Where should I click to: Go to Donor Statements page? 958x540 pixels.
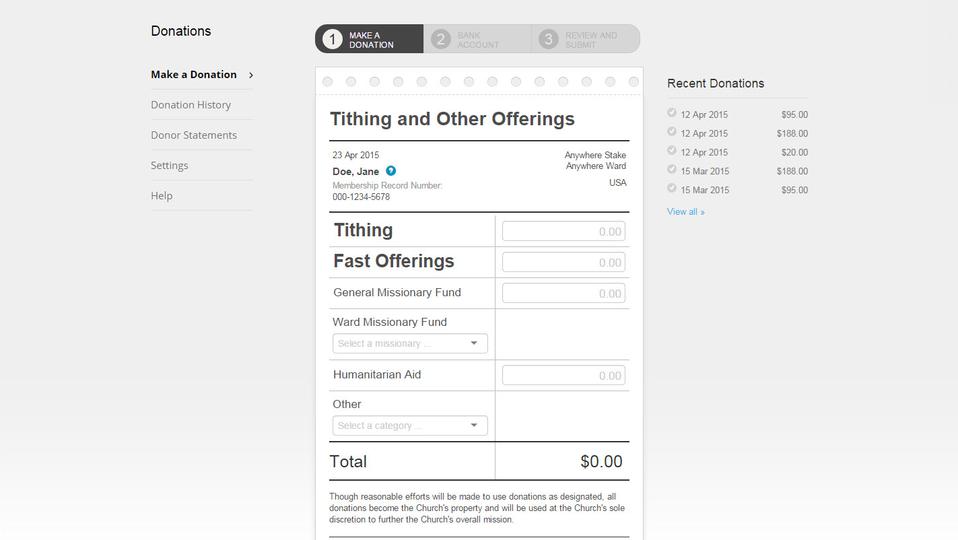(x=194, y=135)
